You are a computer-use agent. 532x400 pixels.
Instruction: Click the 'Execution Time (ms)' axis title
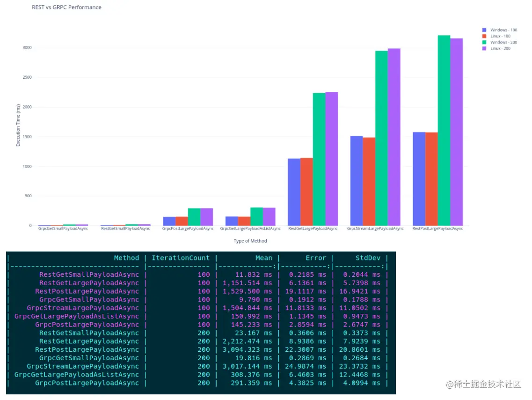18,126
